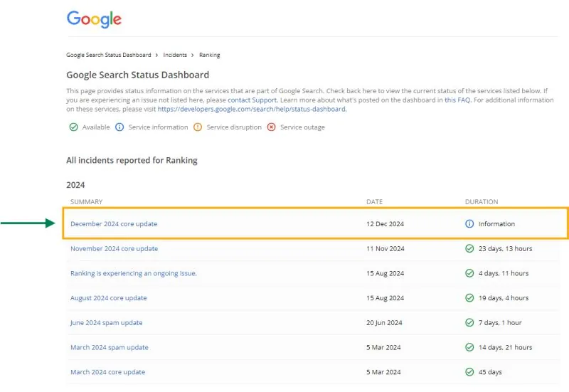Select the All incidents reported for Ranking heading
Image resolution: width=569 pixels, height=392 pixels.
pyautogui.click(x=132, y=161)
